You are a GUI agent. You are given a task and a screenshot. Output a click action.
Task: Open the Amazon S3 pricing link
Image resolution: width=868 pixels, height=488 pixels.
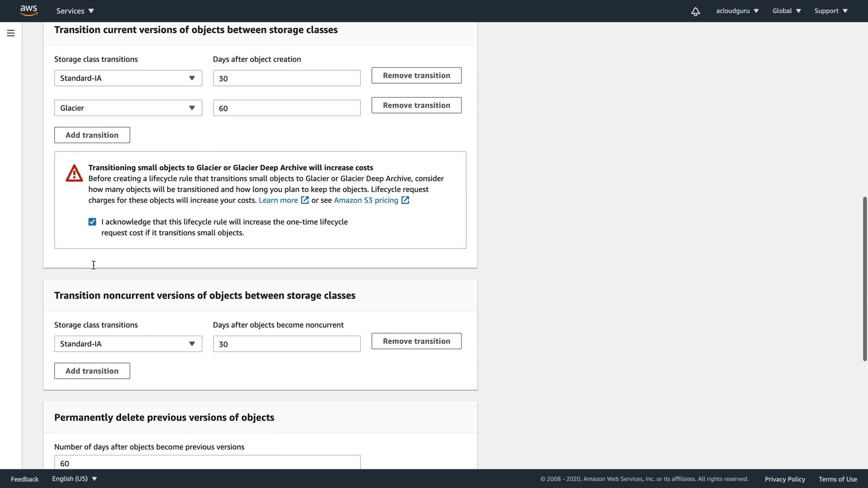tap(366, 200)
